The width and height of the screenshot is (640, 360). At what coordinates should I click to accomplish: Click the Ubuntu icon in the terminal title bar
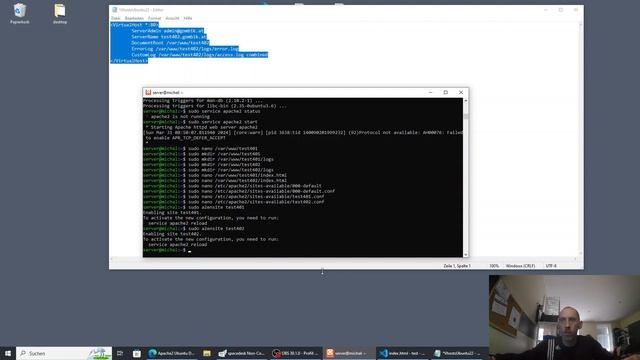coord(148,93)
